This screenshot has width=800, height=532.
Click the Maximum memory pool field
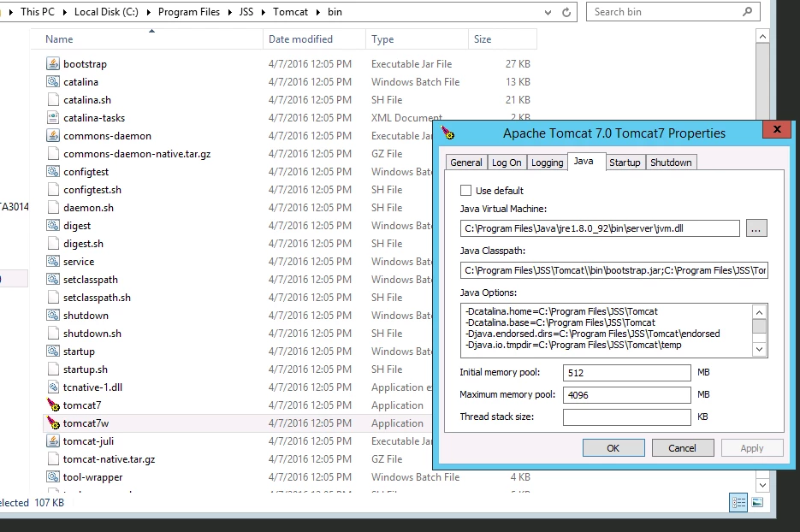pyautogui.click(x=627, y=395)
